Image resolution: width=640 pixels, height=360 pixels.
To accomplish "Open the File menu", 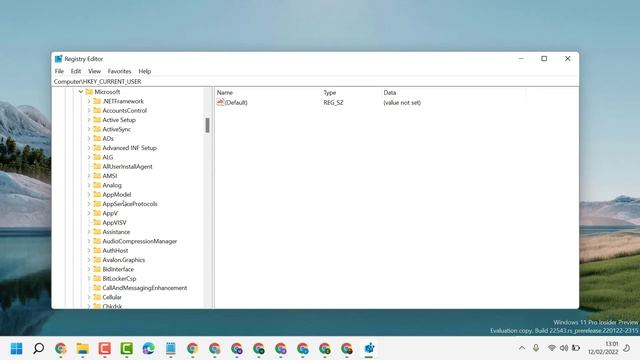I will coord(59,71).
